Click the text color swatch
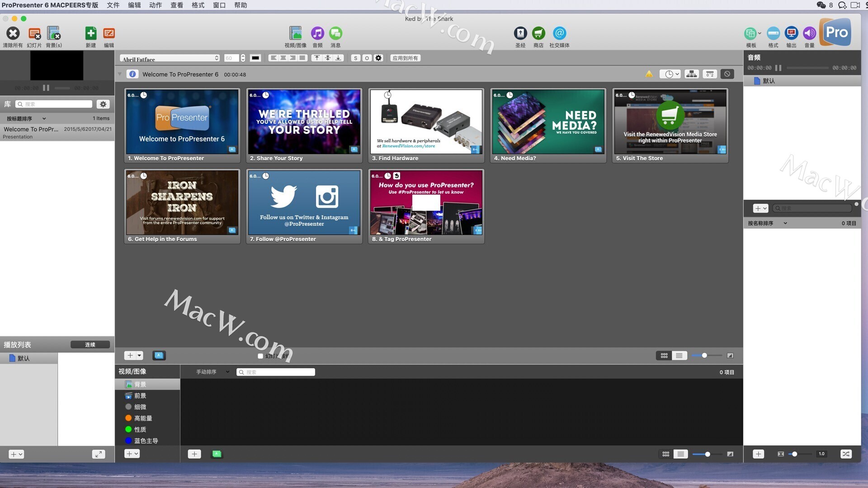This screenshot has width=868, height=488. coord(255,58)
